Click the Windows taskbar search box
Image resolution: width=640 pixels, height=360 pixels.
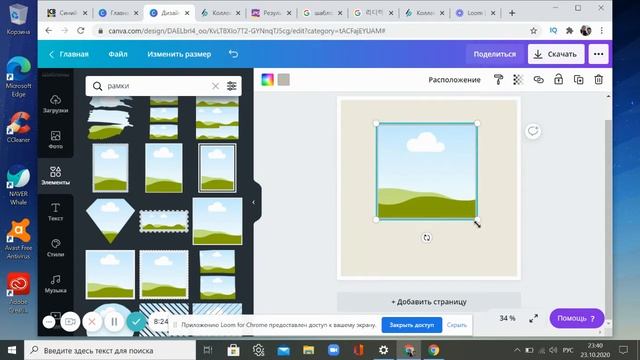pyautogui.click(x=110, y=350)
